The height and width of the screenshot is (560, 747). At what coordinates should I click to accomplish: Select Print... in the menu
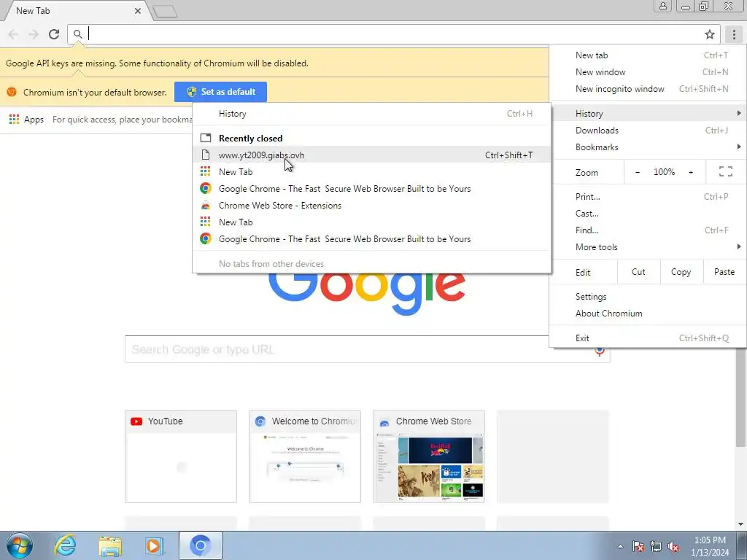tap(648, 197)
